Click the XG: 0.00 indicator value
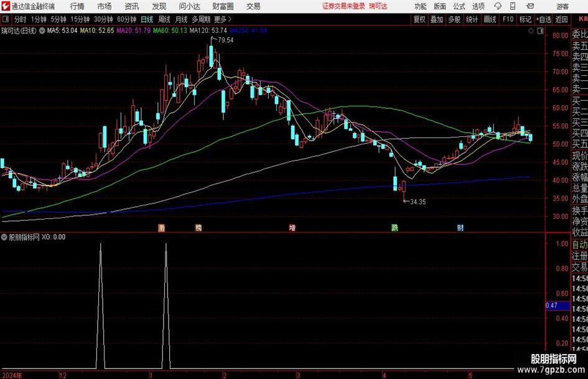Viewport: 588px width, 379px height. click(54, 236)
